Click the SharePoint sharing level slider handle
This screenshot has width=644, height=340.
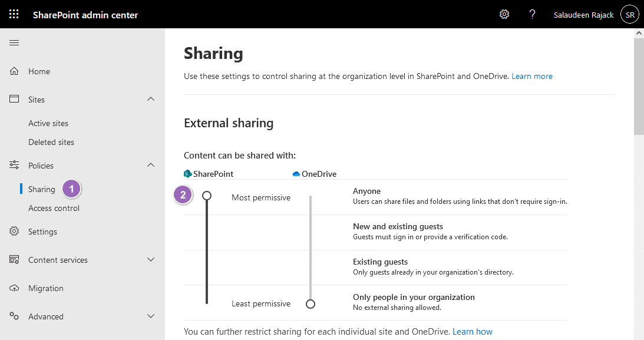coord(207,194)
